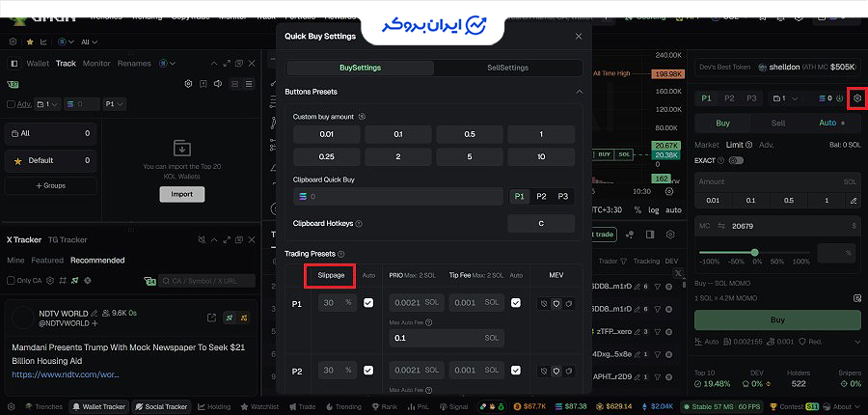The image size is (868, 415).
Task: Edit the quick amount presets pencil icon
Action: point(854,201)
